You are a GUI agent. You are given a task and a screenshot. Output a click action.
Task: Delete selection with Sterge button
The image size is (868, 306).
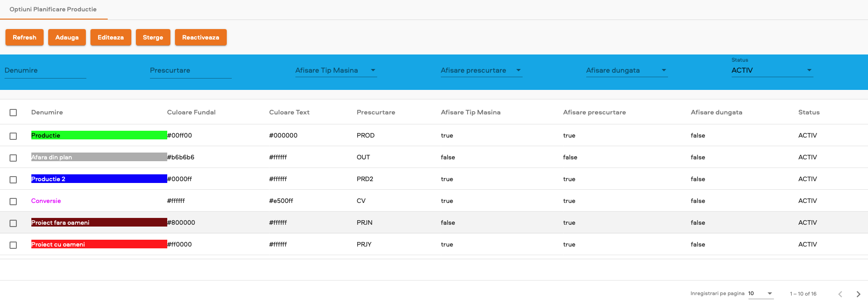pos(153,37)
